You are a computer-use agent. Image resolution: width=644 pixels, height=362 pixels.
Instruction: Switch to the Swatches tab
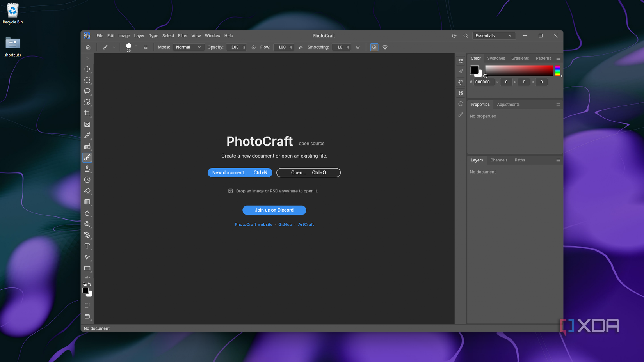coord(496,58)
